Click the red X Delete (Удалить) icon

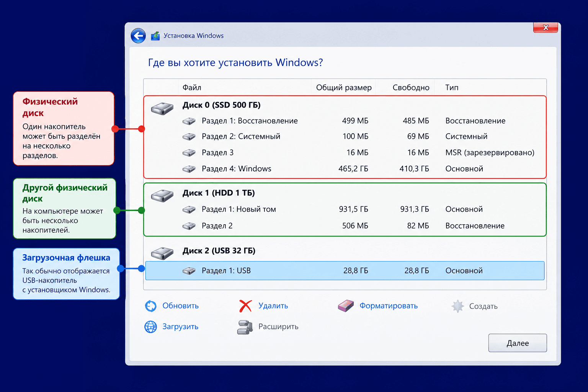(245, 306)
